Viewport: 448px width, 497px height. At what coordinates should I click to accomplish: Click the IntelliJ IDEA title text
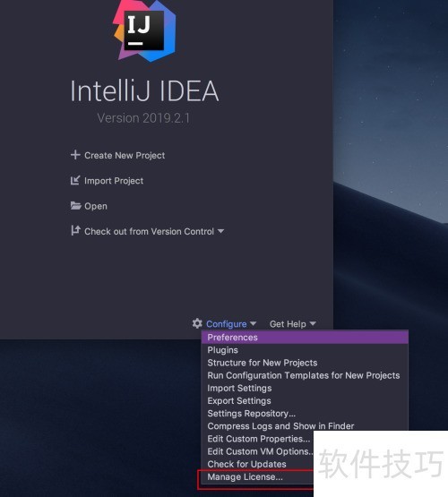144,91
